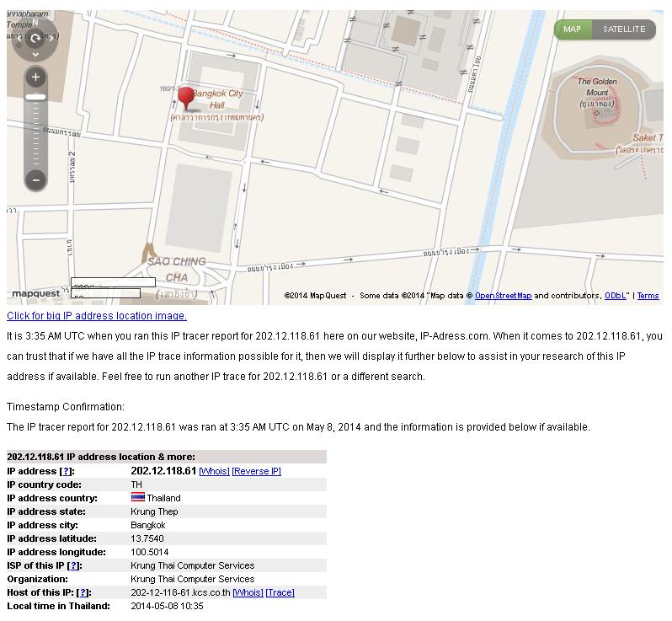
Task: Click the 'Krung Thep' state value
Action: tap(154, 511)
